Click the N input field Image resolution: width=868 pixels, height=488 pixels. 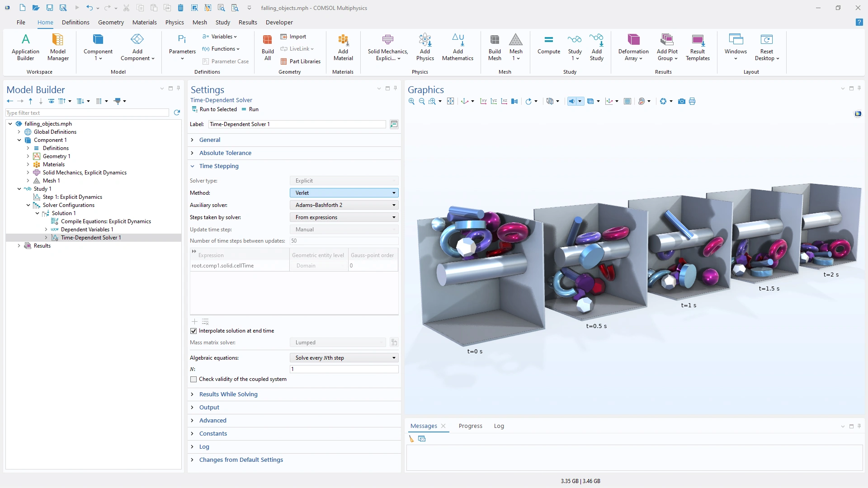click(344, 369)
